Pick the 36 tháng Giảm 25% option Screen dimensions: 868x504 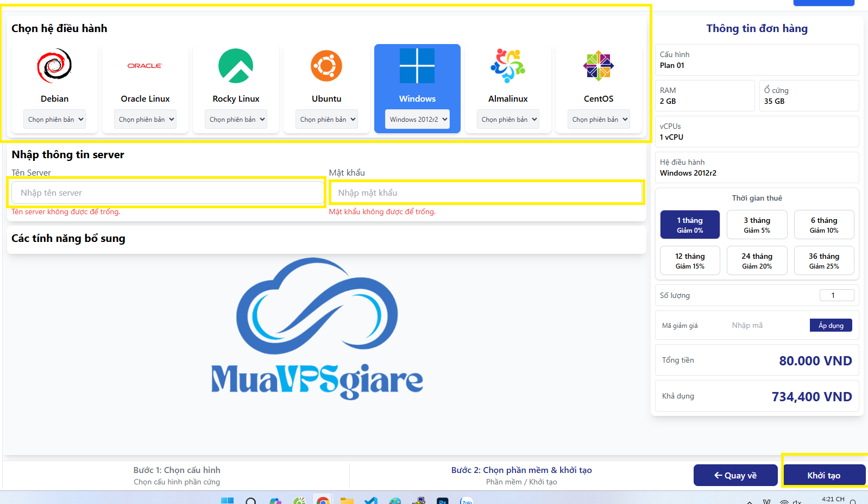pyautogui.click(x=823, y=260)
